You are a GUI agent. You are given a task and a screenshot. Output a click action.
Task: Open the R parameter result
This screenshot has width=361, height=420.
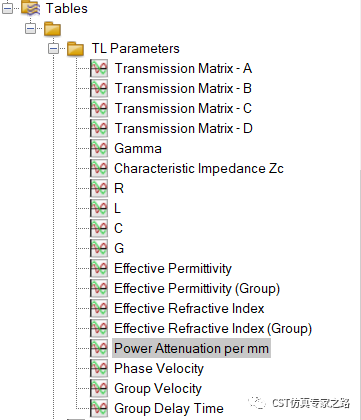(119, 188)
